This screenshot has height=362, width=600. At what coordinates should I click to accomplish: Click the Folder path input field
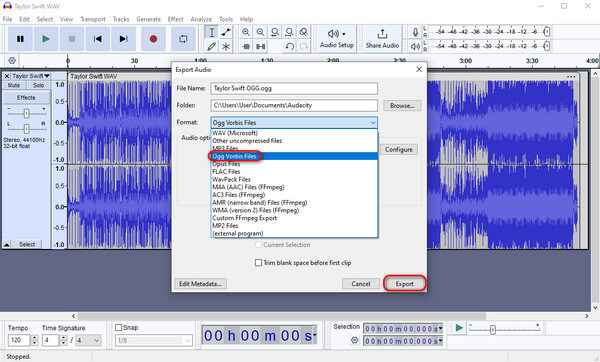(294, 105)
